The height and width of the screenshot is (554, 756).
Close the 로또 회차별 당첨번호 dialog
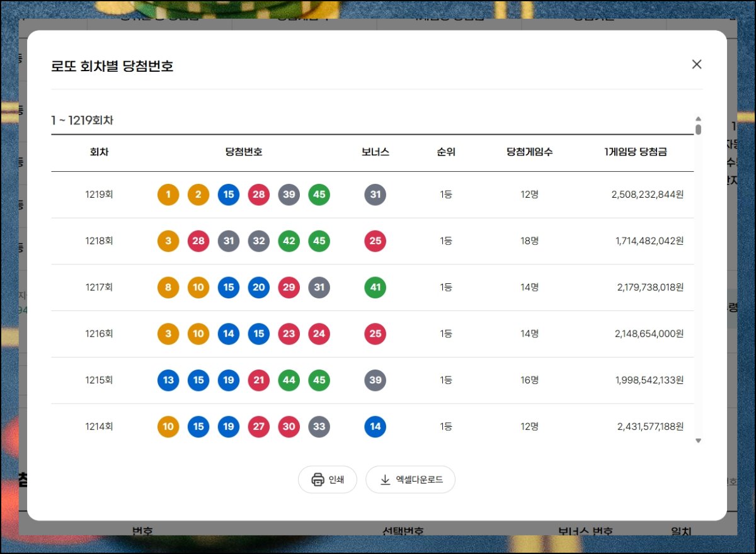(696, 64)
